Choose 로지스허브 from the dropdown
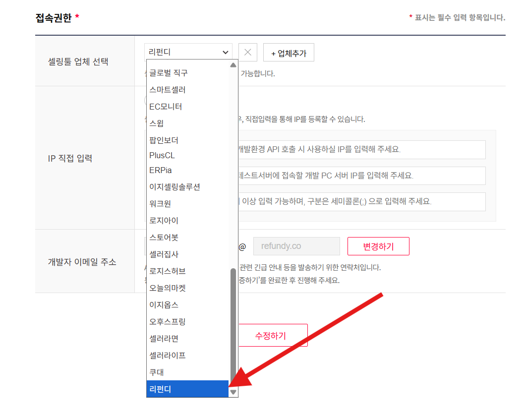 tap(187, 271)
